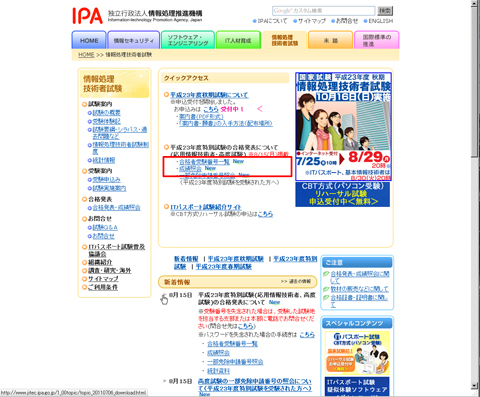Open 試験Q&A in the sidebar
The height and width of the screenshot is (397, 480).
(x=105, y=227)
